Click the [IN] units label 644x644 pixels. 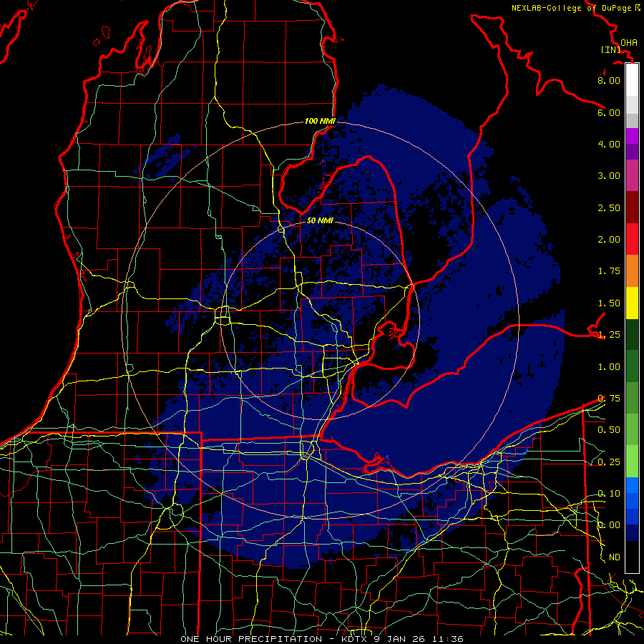611,49
